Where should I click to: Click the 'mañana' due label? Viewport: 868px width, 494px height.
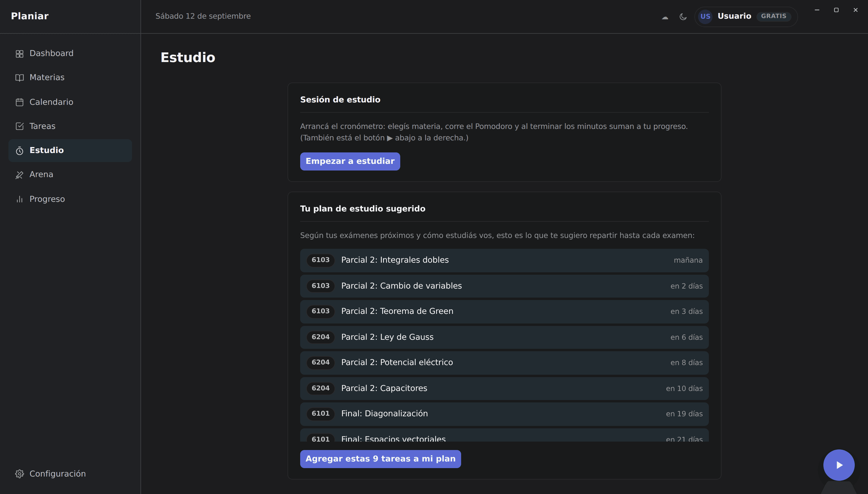tap(688, 261)
